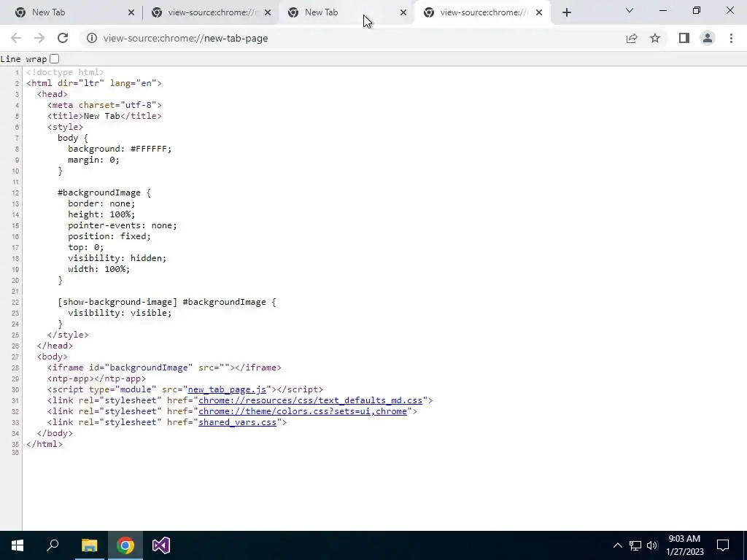Click the 'visibility: hidden;' line

coord(117,258)
